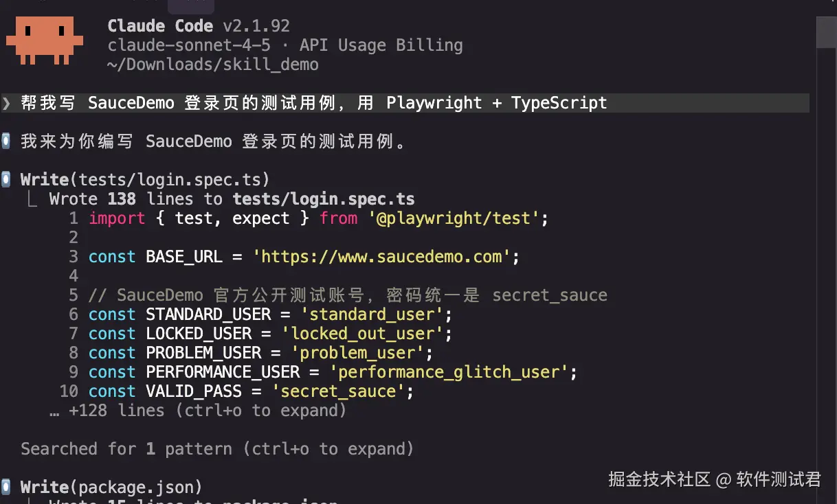The width and height of the screenshot is (837, 504).
Task: Click the bullet marker beside Write(tests/login.spec.ts)
Action: tap(6, 180)
